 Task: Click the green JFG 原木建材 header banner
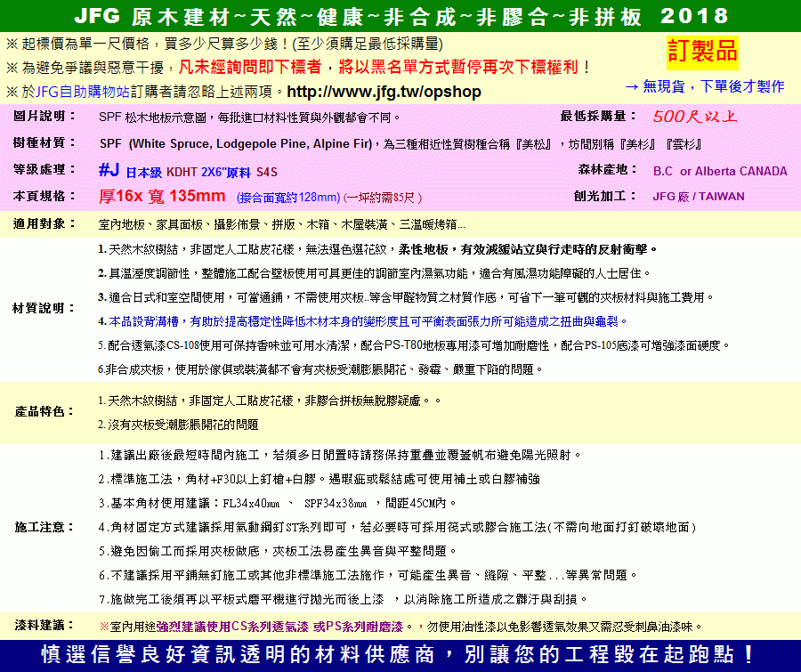[400, 16]
